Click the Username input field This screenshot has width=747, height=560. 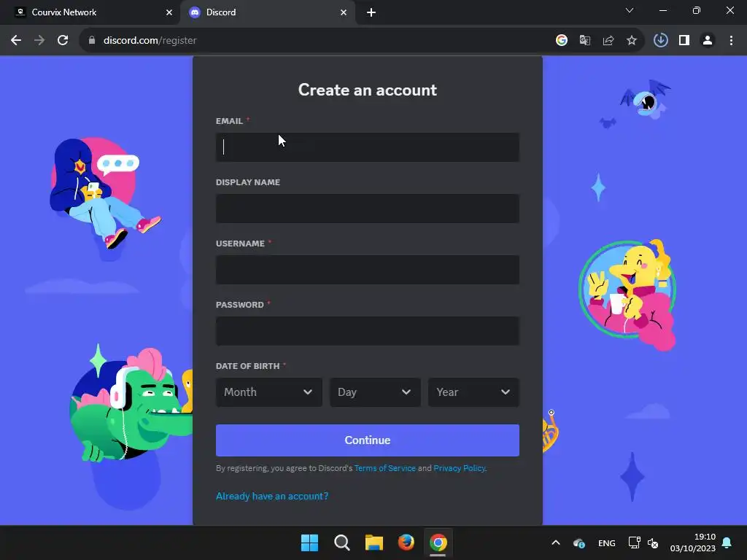368,270
